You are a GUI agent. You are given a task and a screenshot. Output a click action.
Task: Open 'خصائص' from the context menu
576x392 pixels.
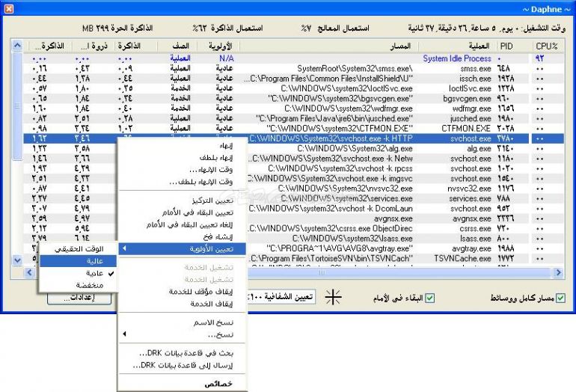point(183,384)
